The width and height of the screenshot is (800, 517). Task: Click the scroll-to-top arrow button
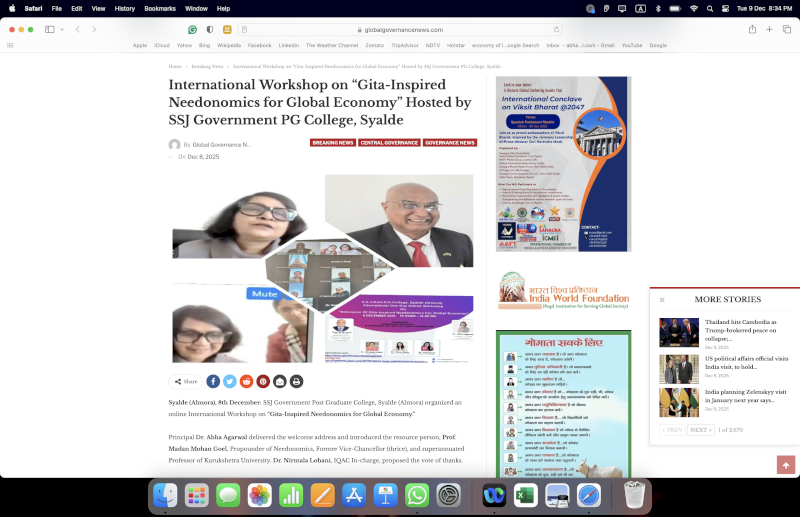point(786,465)
